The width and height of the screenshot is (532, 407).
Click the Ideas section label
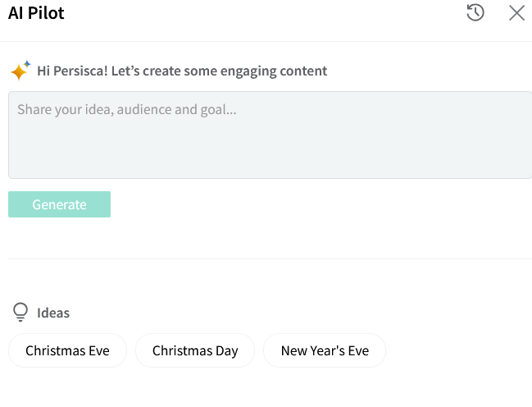(x=53, y=313)
